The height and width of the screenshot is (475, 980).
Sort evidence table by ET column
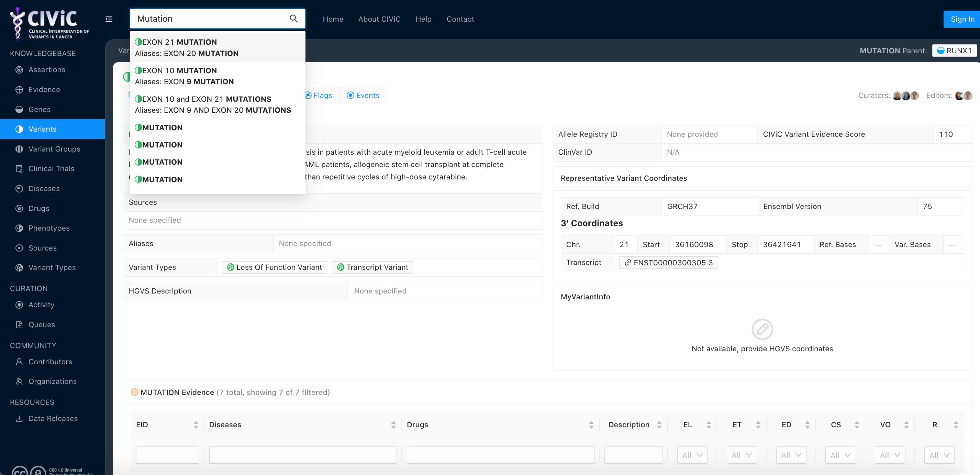pos(758,425)
